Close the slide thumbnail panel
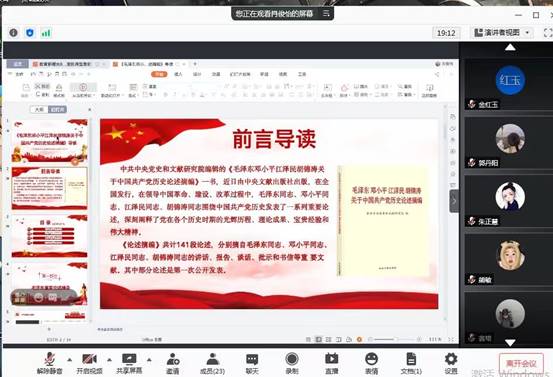This screenshot has height=377, width=553. pyautogui.click(x=89, y=110)
